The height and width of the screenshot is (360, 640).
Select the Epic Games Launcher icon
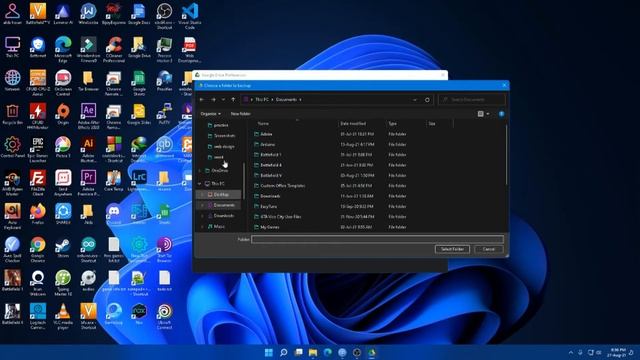(38, 149)
